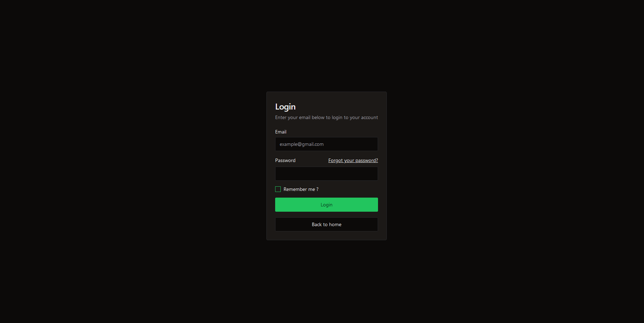Focus the empty Password input box
Viewport: 644px width, 323px height.
click(327, 174)
